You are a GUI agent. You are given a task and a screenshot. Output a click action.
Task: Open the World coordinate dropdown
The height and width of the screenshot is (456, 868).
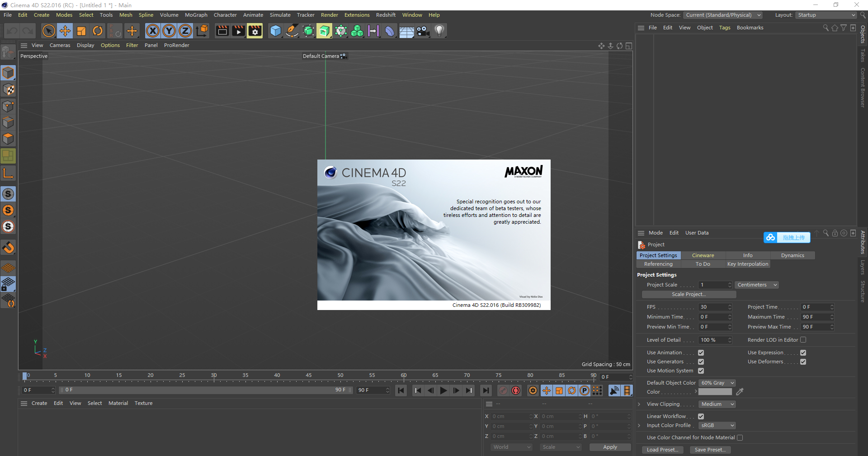(x=512, y=447)
